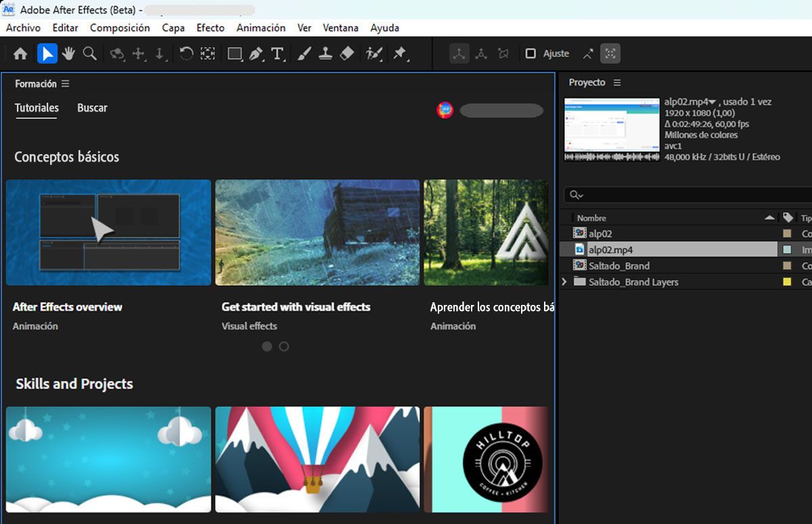The height and width of the screenshot is (524, 812).
Task: Select the Orbit camera tool
Action: 117,53
